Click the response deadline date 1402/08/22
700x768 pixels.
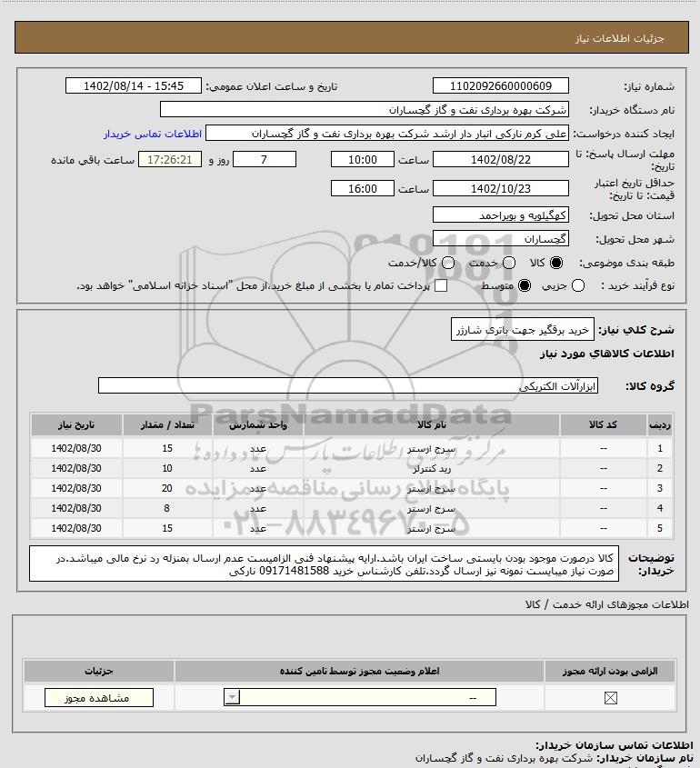coord(501,160)
